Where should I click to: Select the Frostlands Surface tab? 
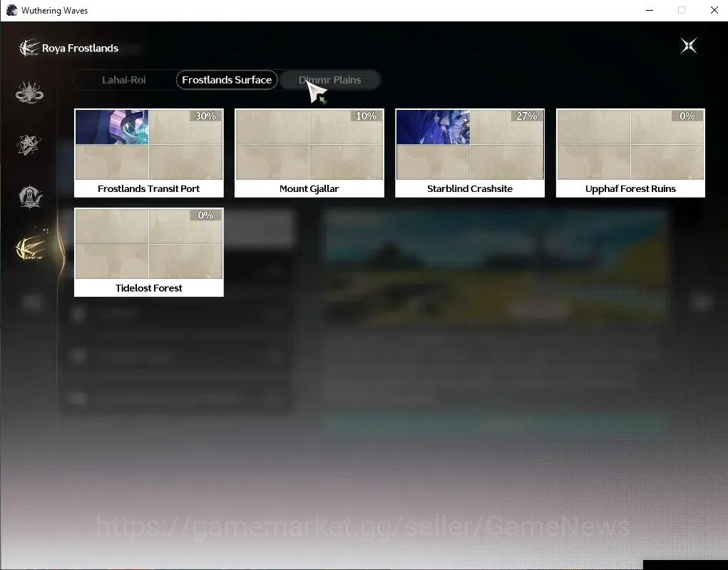pyautogui.click(x=227, y=80)
